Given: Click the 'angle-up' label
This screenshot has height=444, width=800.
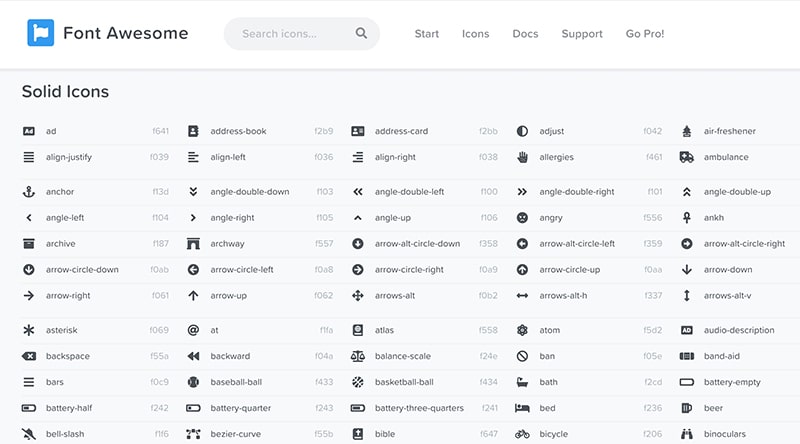Looking at the screenshot, I should point(393,218).
